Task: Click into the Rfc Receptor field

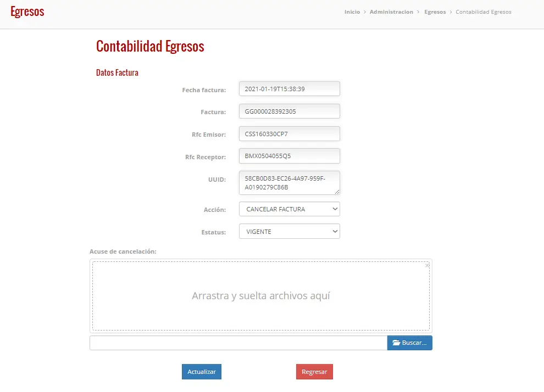Action: [x=290, y=156]
